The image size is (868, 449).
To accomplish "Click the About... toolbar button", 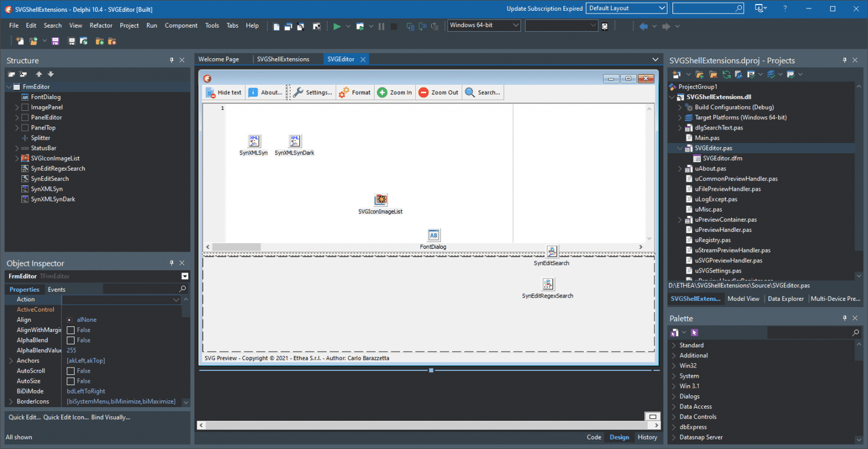I will coord(266,93).
